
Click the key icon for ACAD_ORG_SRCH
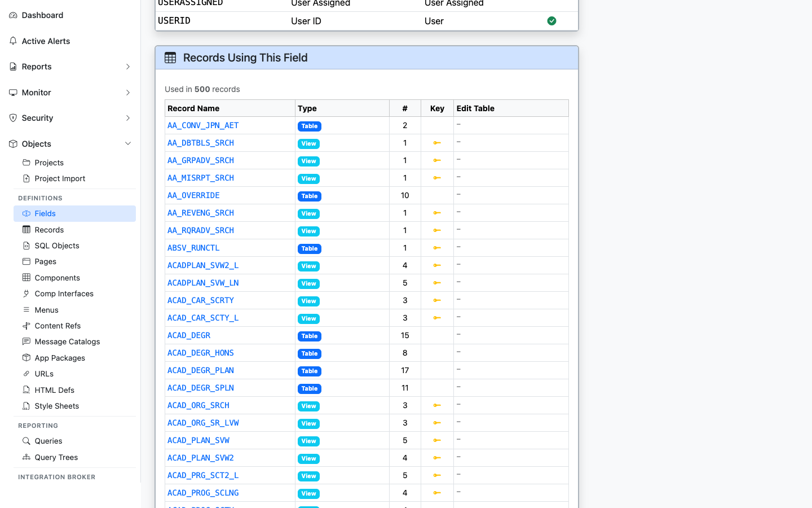[x=437, y=405]
